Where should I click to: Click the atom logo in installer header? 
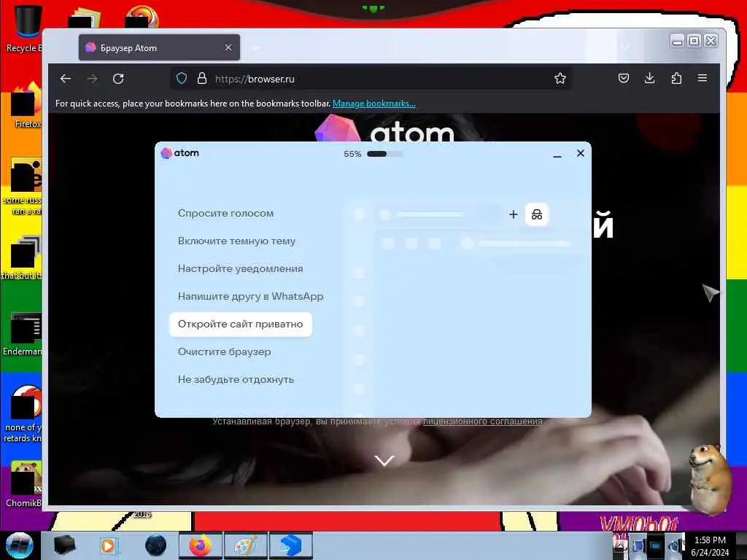pyautogui.click(x=179, y=153)
